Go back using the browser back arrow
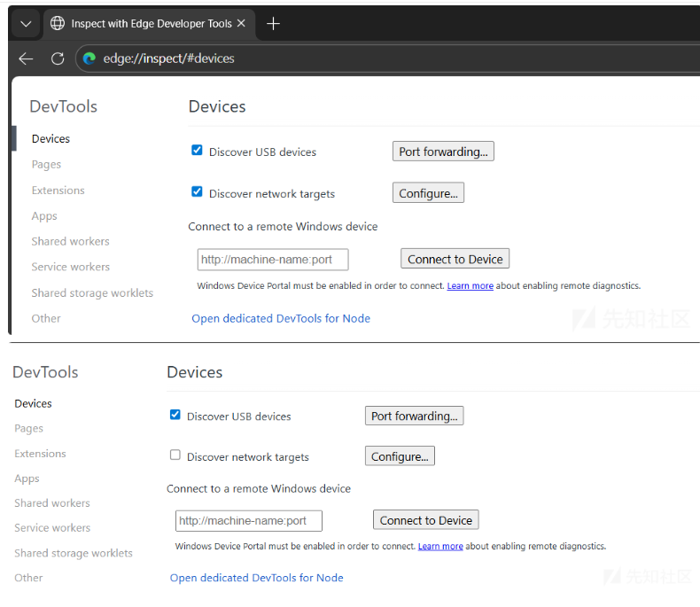This screenshot has width=700, height=607. click(27, 58)
